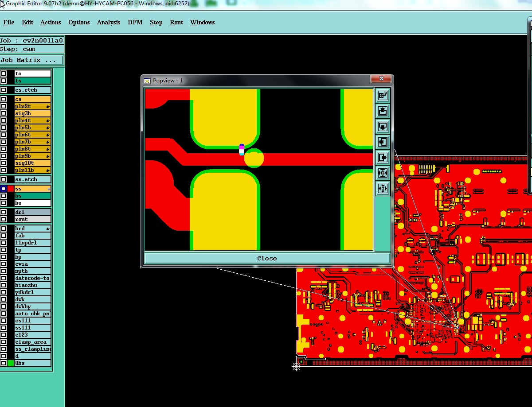Click edit marker icon on pln4t layer
Screen dimensions: 532x407
point(48,121)
